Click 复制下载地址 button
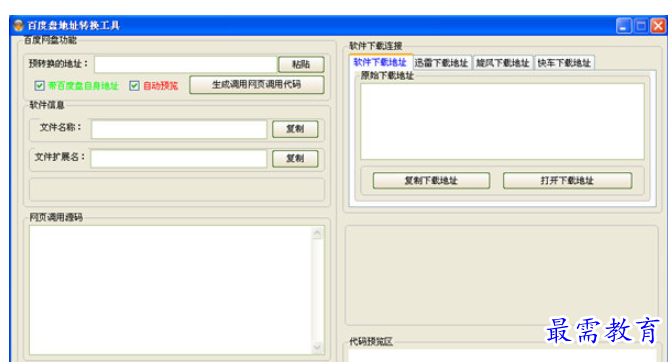The width and height of the screenshot is (668, 362). coord(431,181)
